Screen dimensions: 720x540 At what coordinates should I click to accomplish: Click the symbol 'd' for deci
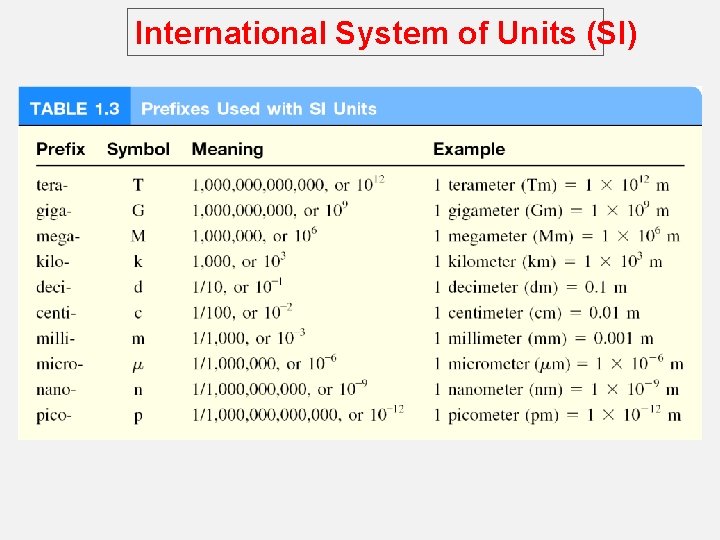click(x=138, y=287)
